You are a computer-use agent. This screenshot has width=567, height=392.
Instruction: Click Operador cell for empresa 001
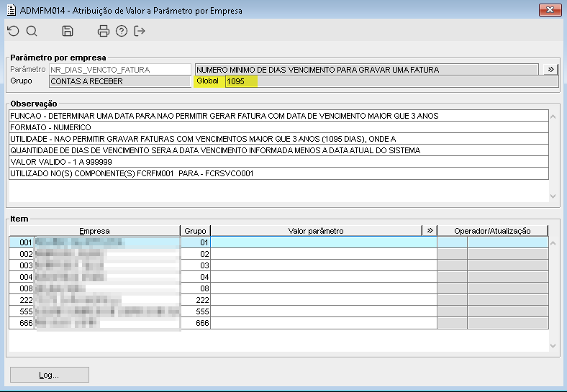click(x=452, y=242)
